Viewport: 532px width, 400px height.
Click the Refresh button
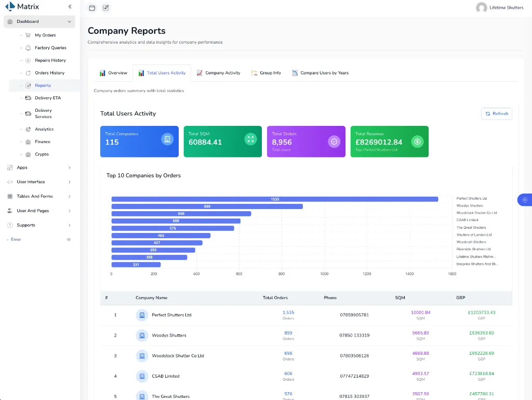pos(497,114)
